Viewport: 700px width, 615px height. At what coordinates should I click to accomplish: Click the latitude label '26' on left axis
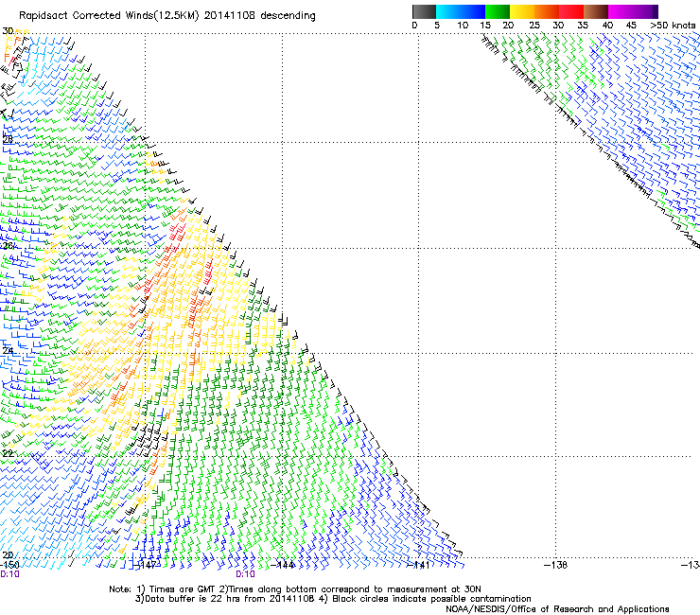pos(8,246)
